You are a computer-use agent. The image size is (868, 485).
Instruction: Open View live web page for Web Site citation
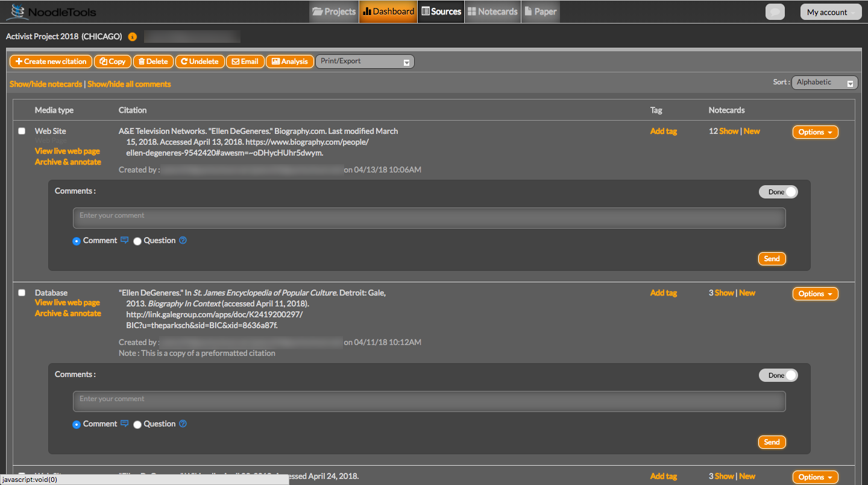68,151
